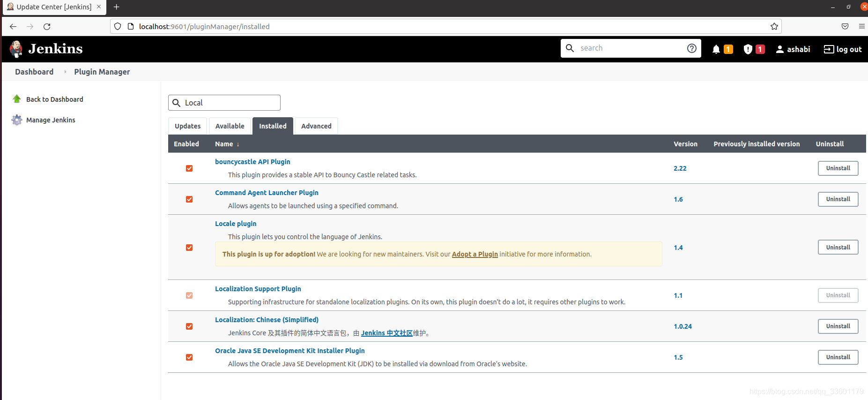
Task: Open the Advanced tab
Action: click(x=316, y=126)
